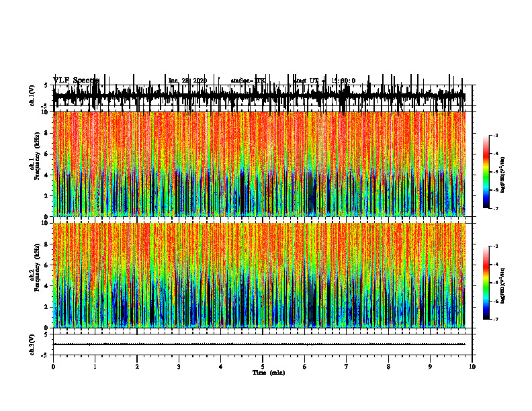
Task: Click the start UT time header
Action: [x=324, y=81]
